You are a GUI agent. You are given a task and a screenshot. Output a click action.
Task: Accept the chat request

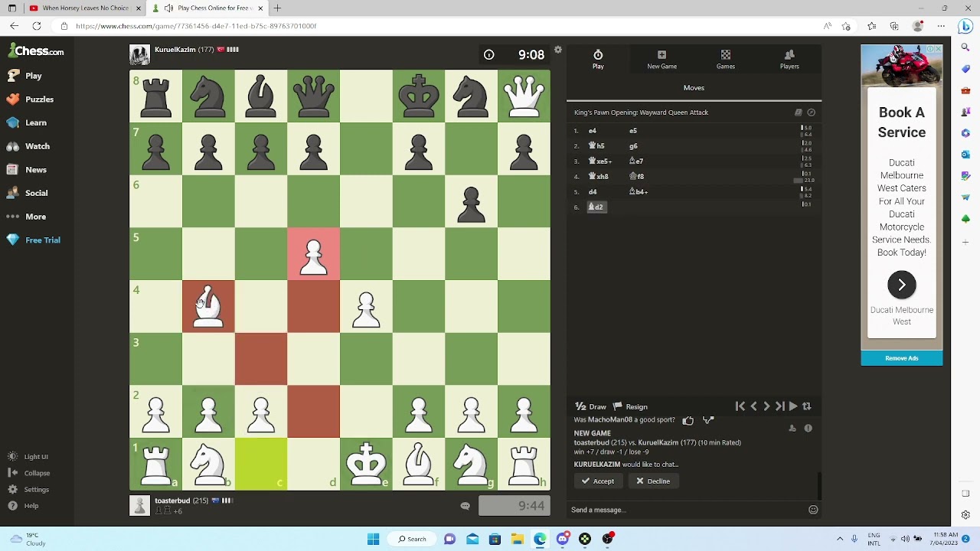[x=597, y=481]
